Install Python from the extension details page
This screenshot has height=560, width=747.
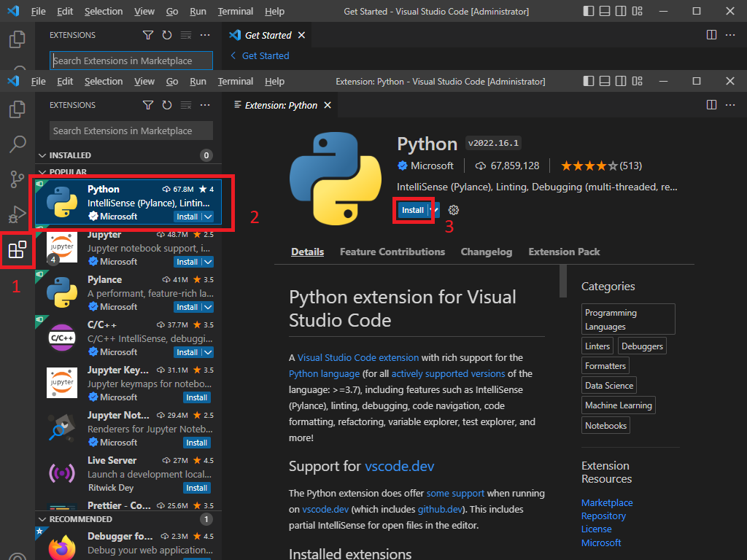413,210
